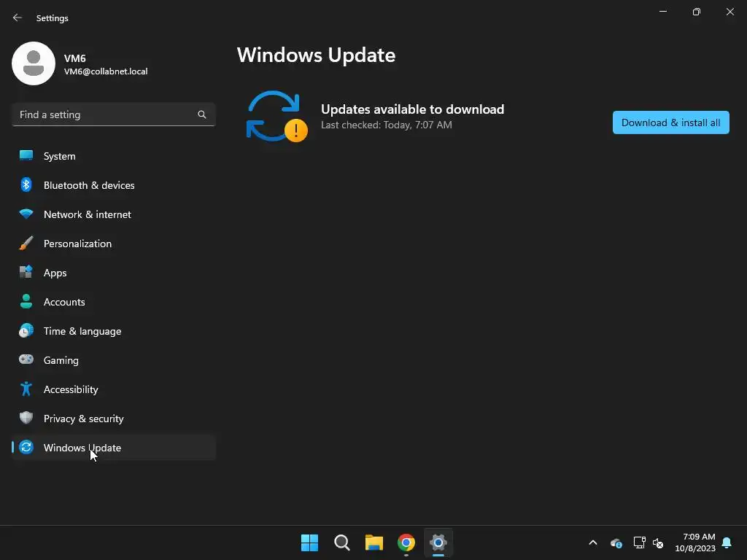Viewport: 747px width, 560px height.
Task: Click the Gaming controller icon
Action: (26, 359)
